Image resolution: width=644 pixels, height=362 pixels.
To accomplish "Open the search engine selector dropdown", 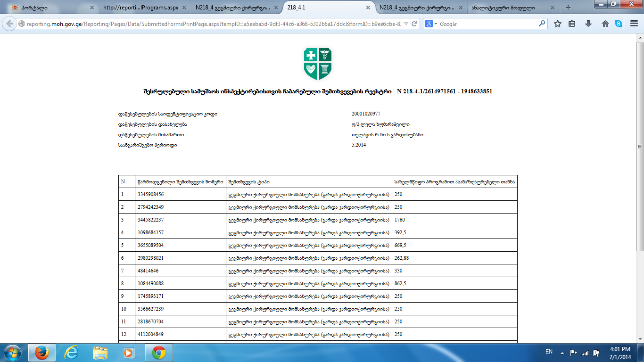I will coord(431,24).
